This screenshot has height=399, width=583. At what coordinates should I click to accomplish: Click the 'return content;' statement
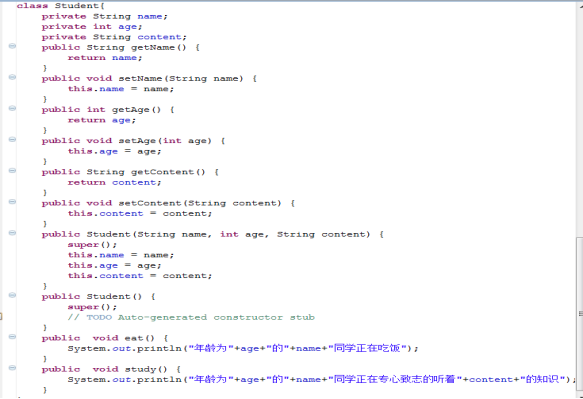tap(114, 183)
